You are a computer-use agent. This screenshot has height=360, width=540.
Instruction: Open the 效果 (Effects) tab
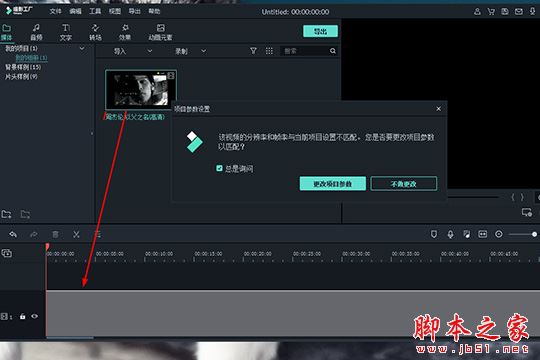point(125,32)
